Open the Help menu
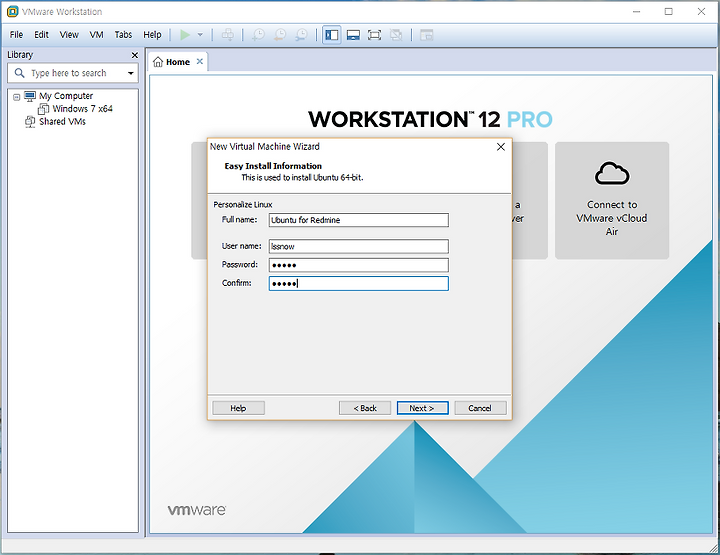The image size is (720, 555). (x=152, y=35)
